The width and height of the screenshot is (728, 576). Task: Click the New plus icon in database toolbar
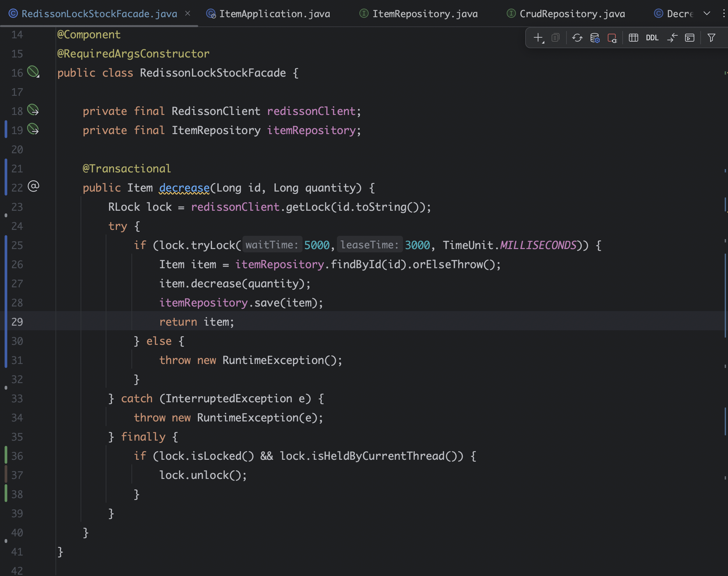538,38
